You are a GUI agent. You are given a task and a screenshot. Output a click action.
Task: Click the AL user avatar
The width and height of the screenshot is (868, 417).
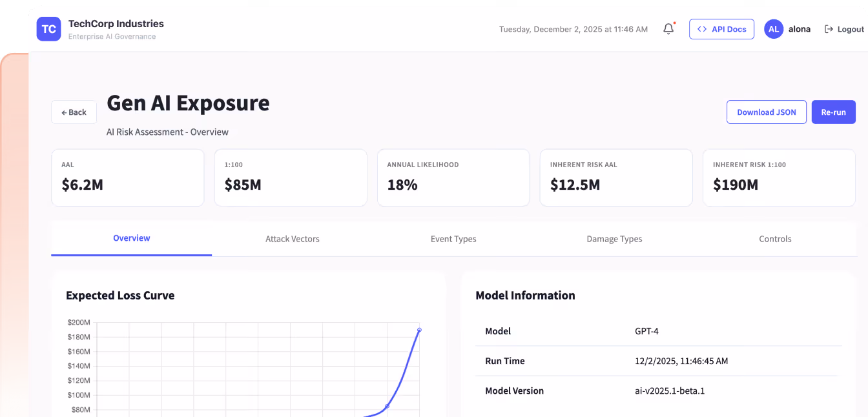coord(774,29)
